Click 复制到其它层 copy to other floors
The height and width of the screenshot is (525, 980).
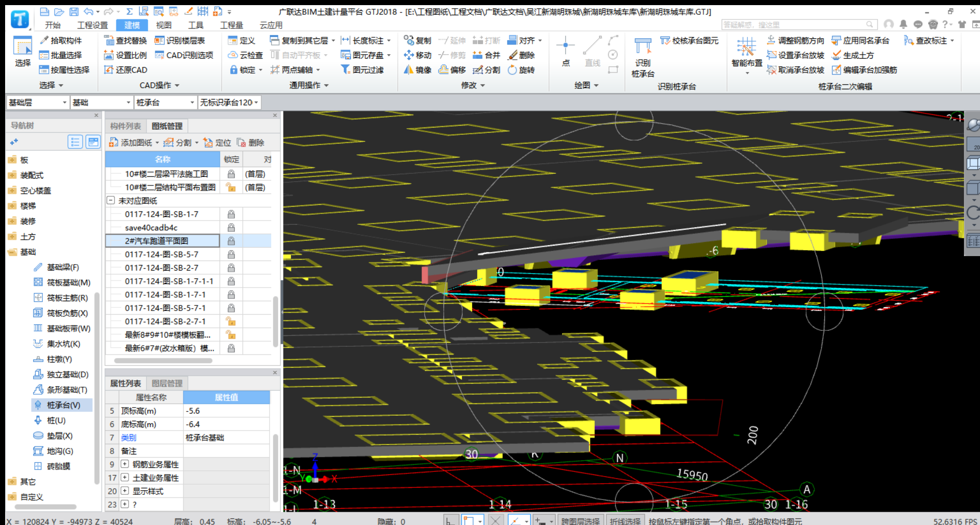click(x=302, y=40)
